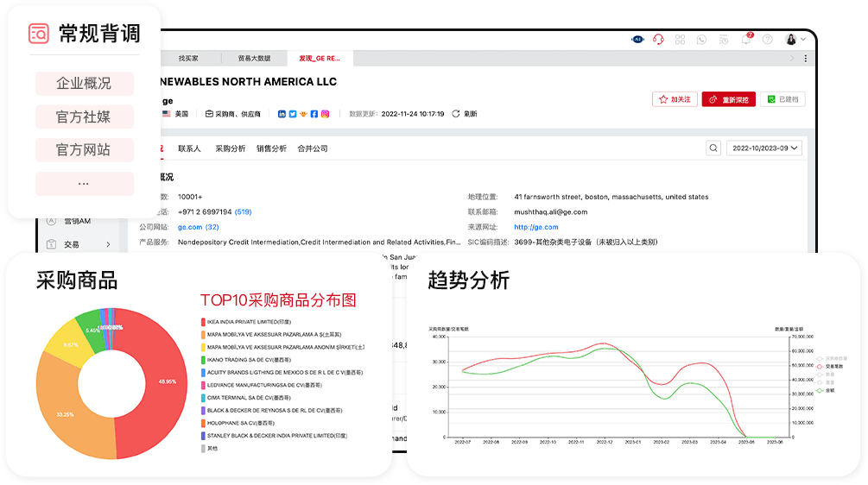
Task: Open the Facebook social profile icon
Action: click(314, 114)
